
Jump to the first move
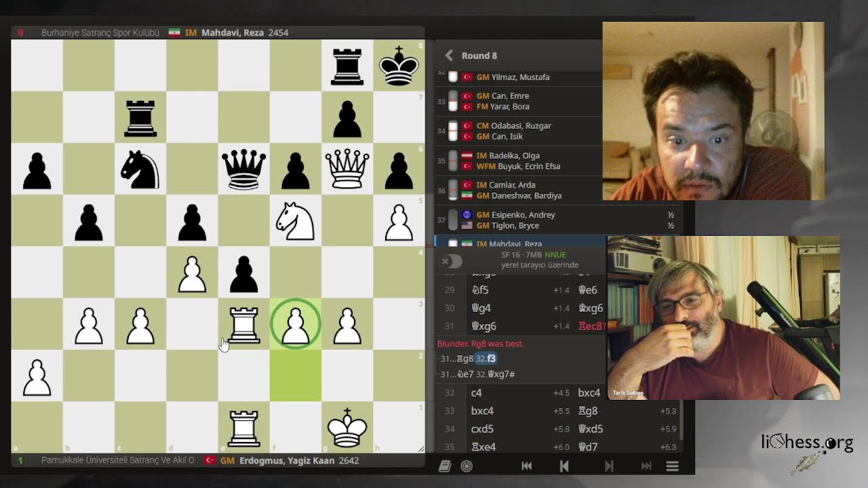pyautogui.click(x=526, y=466)
